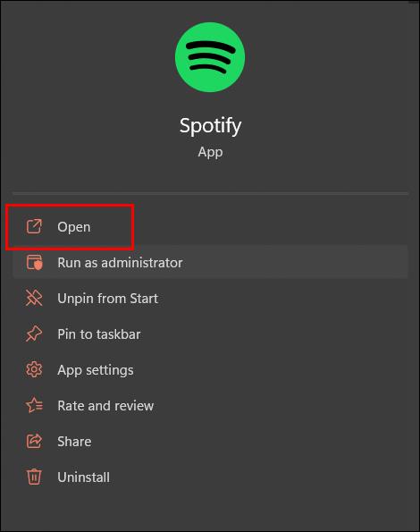
Task: Click the pushpin icon for Pin to taskbar
Action: click(34, 334)
